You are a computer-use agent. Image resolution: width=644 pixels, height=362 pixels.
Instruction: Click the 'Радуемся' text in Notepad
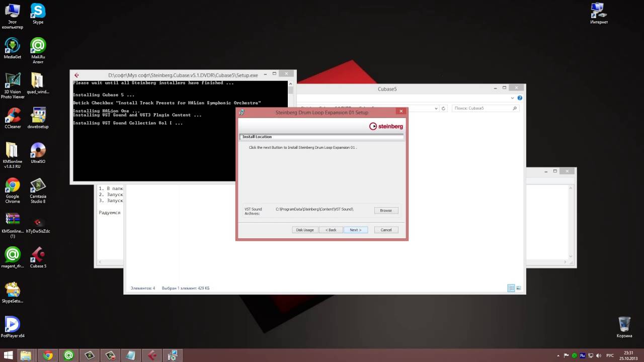pyautogui.click(x=110, y=213)
